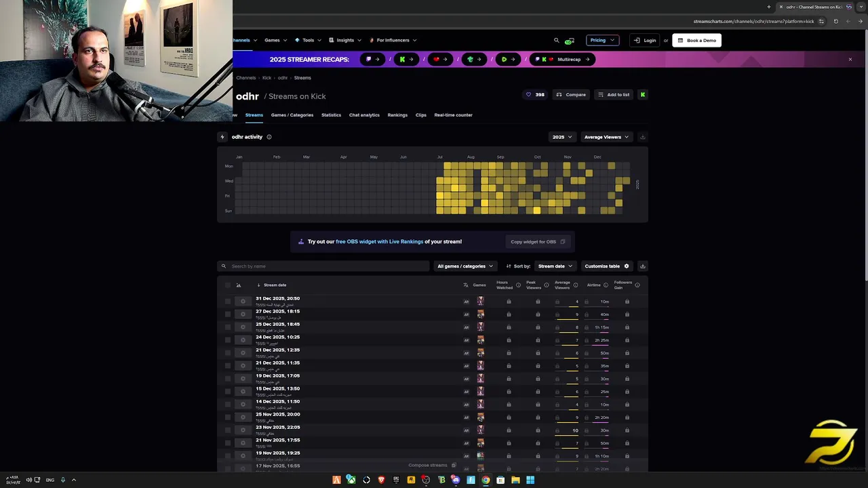Open File Explorer in the taskbar

[515, 480]
